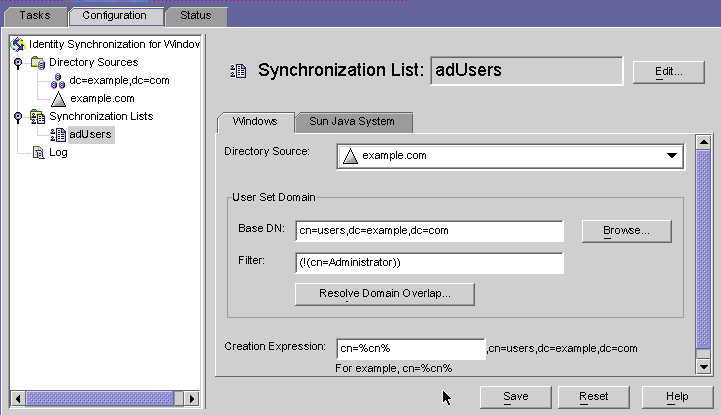Image resolution: width=721 pixels, height=415 pixels.
Task: Save the synchronization list settings
Action: 515,397
